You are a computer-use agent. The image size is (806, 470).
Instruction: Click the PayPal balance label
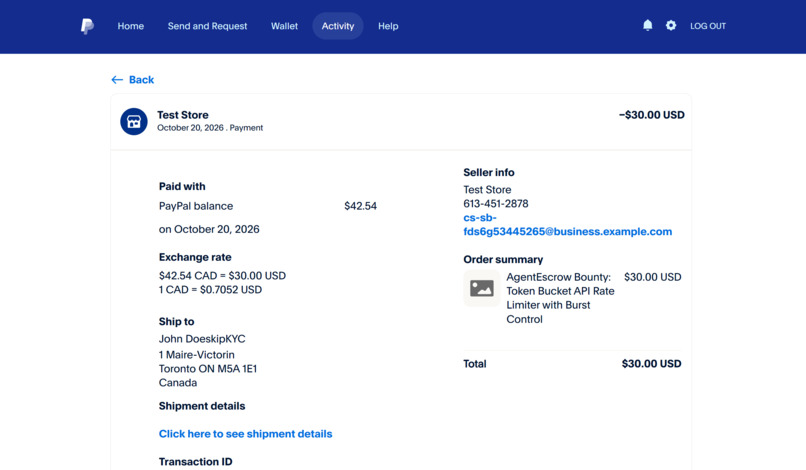[x=196, y=206]
